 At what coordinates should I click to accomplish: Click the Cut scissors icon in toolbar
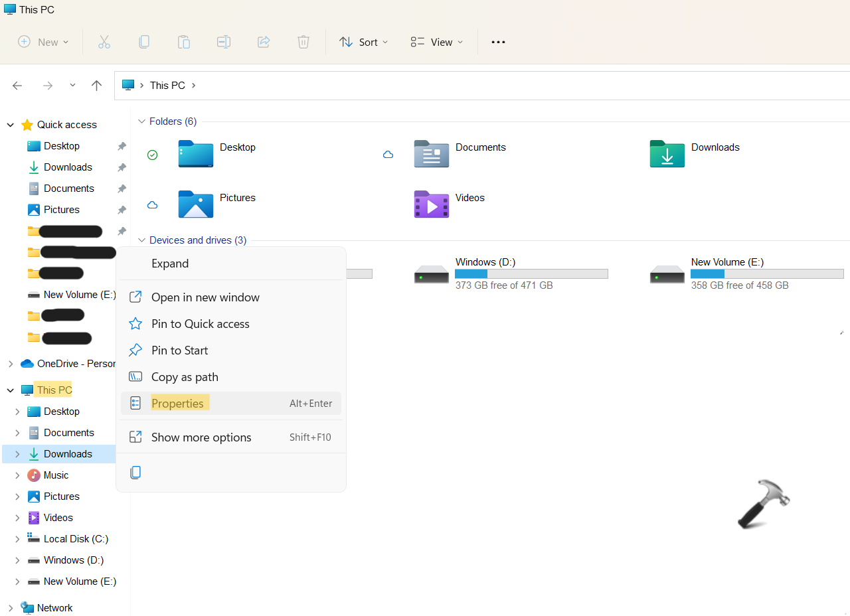pyautogui.click(x=104, y=42)
